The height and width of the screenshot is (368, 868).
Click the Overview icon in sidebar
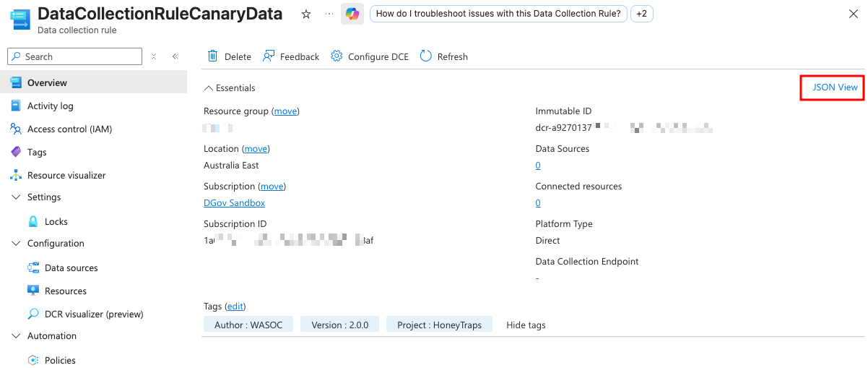(x=16, y=82)
